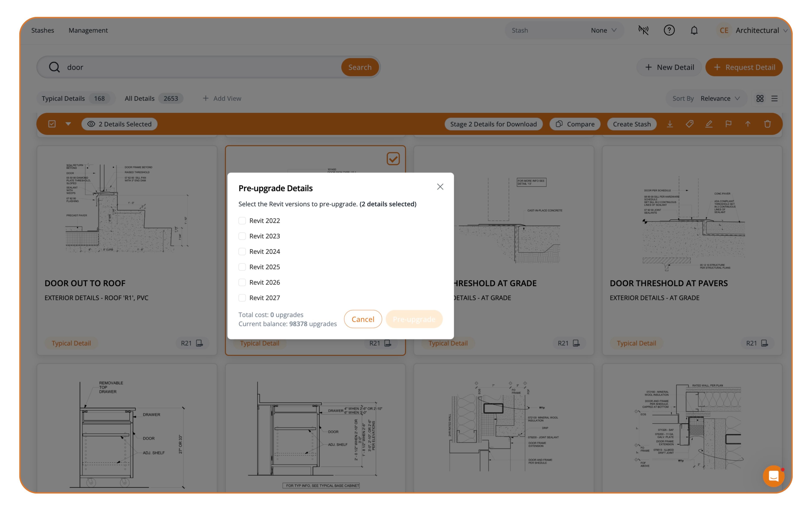Click the upgrade arrow icon in selection bar

pos(748,124)
